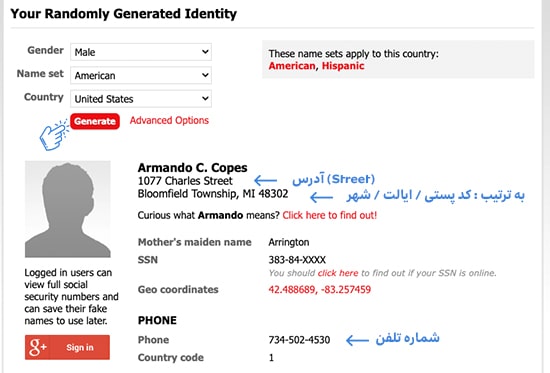Image resolution: width=550 pixels, height=373 pixels.
Task: Open the Name set dropdown showing American
Action: tap(141, 75)
